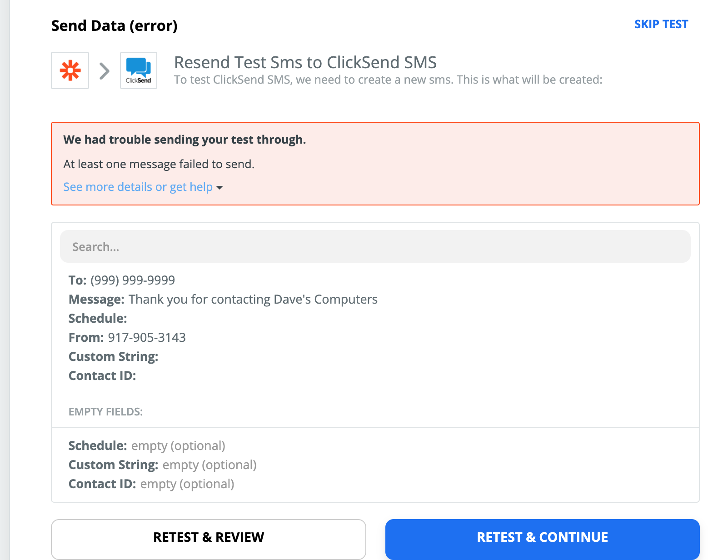Screen dimensions: 728x560
Task: Skip the test via SKIP TEST
Action: (x=661, y=24)
